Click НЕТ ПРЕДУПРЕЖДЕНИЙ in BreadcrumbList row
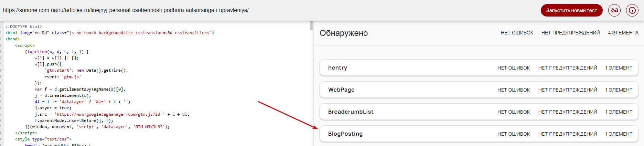This screenshot has height=146, width=644. [568, 112]
